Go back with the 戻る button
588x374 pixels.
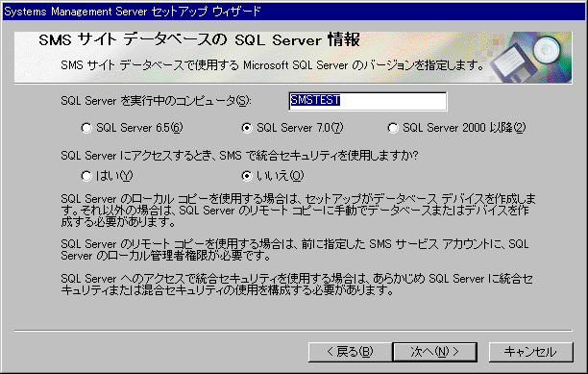pyautogui.click(x=350, y=352)
